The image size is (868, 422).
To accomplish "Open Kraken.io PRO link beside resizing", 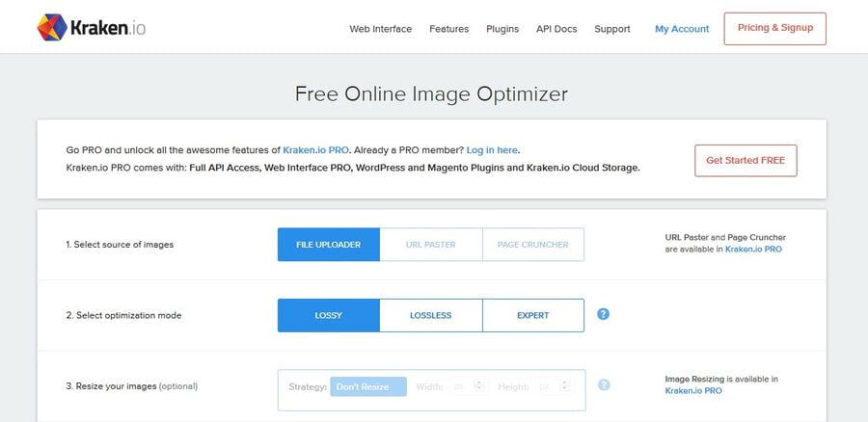I will 693,390.
